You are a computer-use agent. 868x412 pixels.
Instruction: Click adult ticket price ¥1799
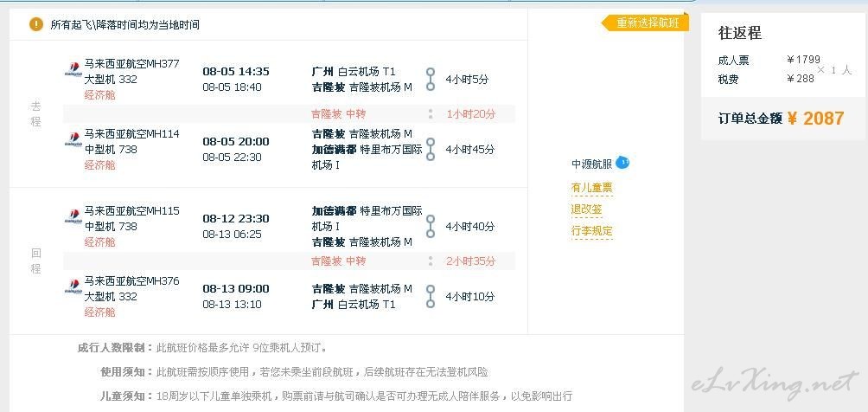[803, 60]
